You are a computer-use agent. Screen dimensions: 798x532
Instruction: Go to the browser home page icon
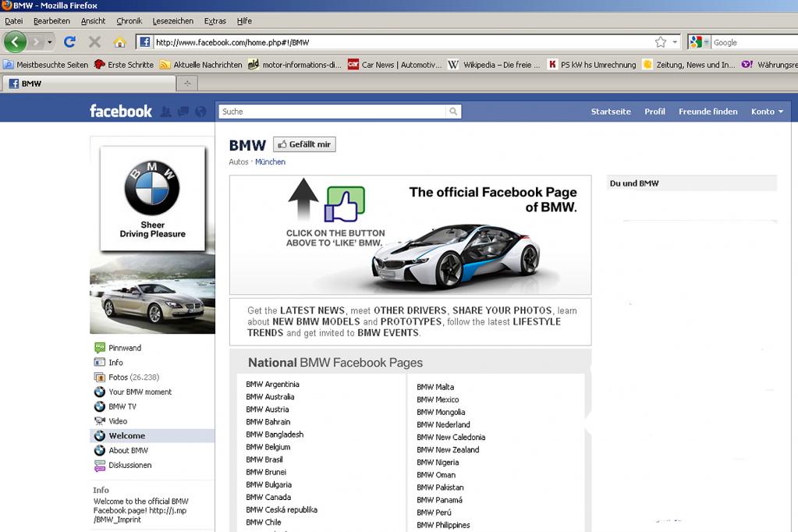(x=119, y=42)
